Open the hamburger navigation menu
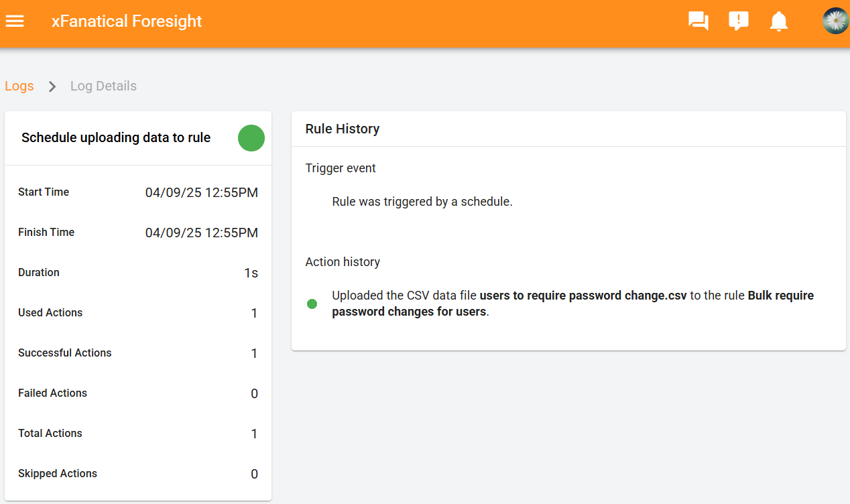850x504 pixels. click(15, 21)
